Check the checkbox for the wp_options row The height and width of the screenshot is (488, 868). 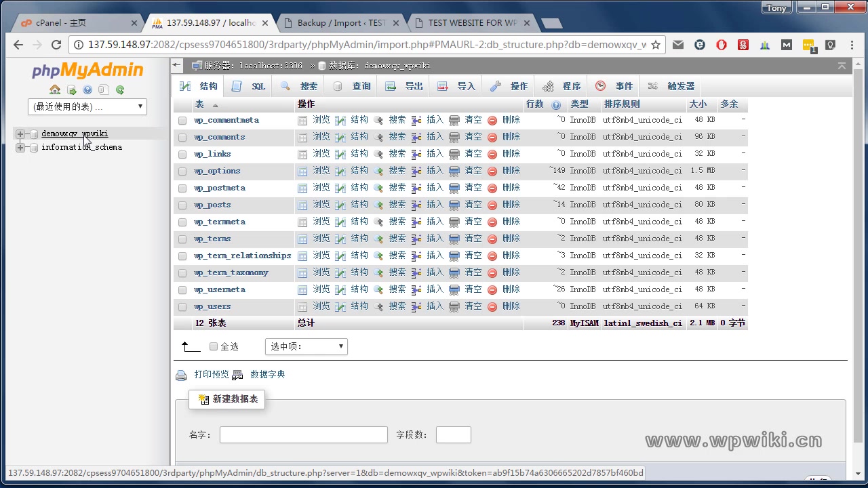(182, 171)
